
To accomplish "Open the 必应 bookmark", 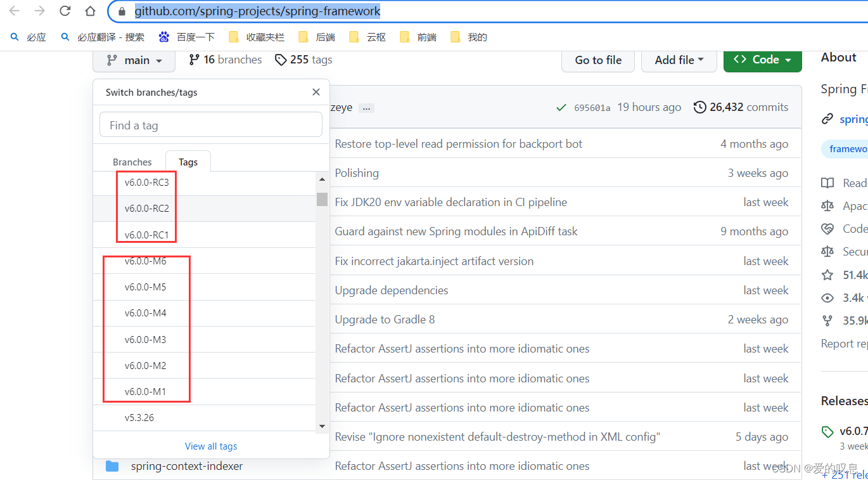I will click(x=29, y=37).
